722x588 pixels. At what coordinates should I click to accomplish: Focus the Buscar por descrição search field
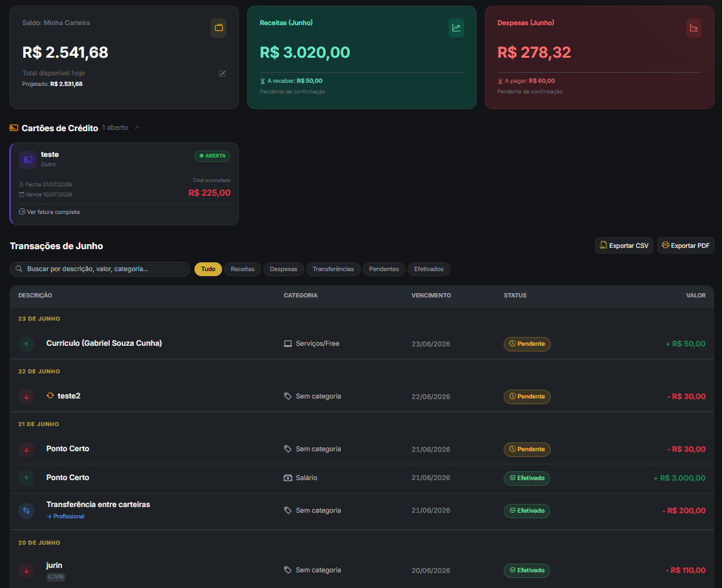pyautogui.click(x=100, y=269)
